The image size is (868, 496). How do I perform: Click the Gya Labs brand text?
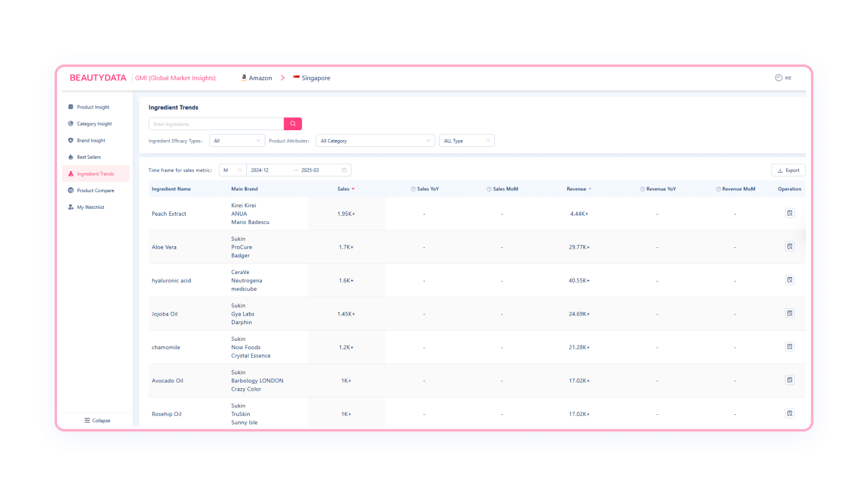[243, 314]
